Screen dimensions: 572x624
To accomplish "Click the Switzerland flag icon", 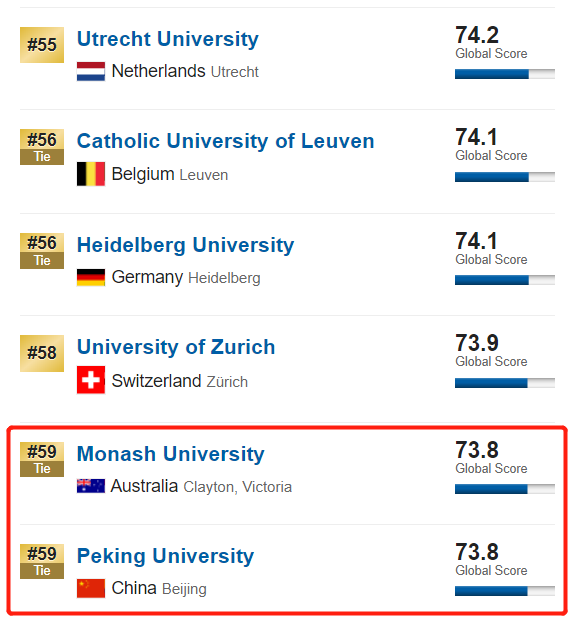I will [x=91, y=380].
